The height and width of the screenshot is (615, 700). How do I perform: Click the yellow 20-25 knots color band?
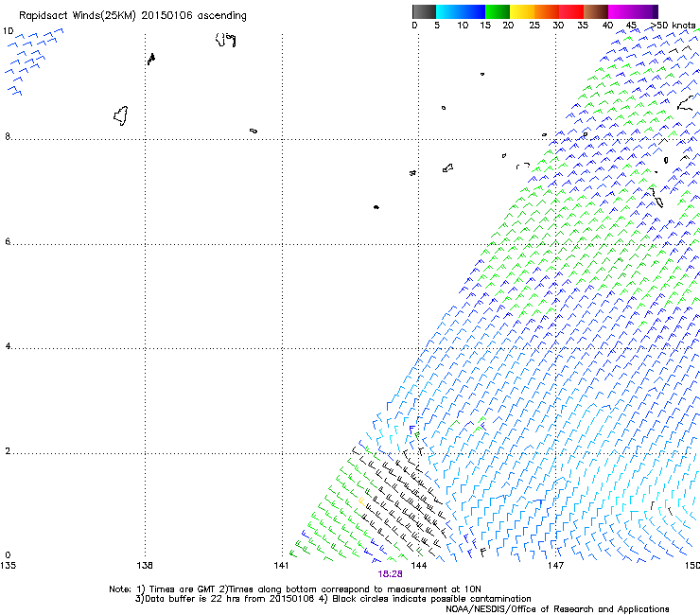point(522,11)
